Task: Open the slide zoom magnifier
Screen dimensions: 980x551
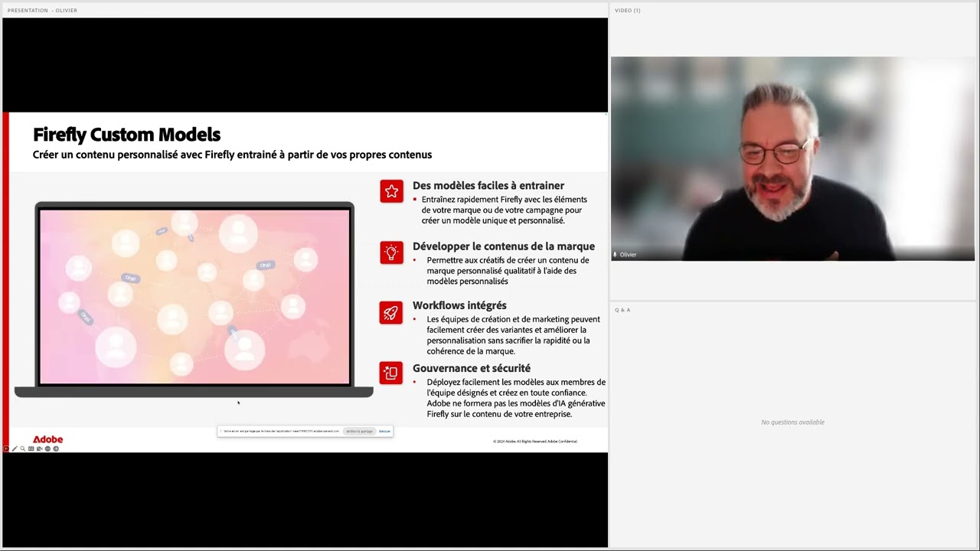Action: click(x=23, y=448)
